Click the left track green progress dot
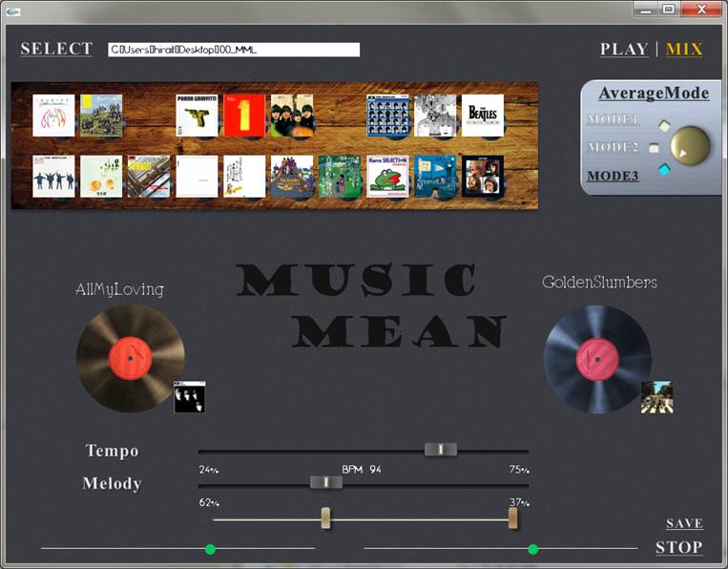The height and width of the screenshot is (569, 728). pyautogui.click(x=210, y=550)
